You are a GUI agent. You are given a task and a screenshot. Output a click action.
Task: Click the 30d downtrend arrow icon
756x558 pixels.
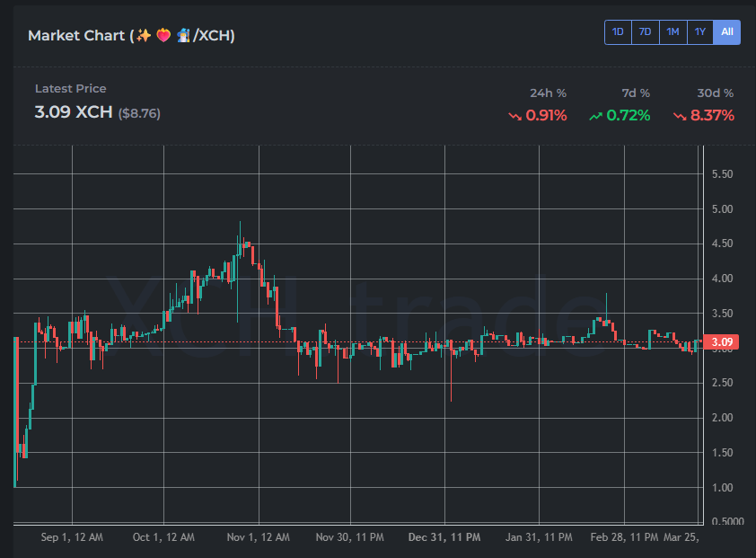pos(680,116)
